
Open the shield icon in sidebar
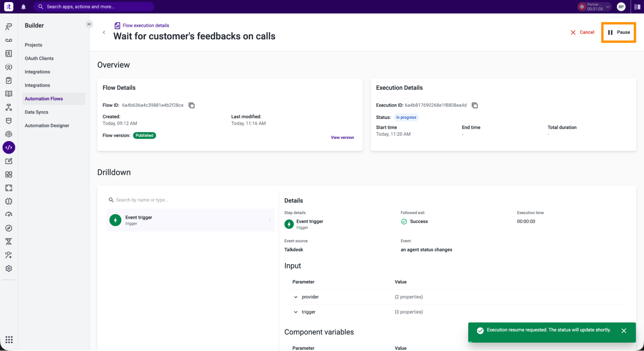[x=9, y=121]
